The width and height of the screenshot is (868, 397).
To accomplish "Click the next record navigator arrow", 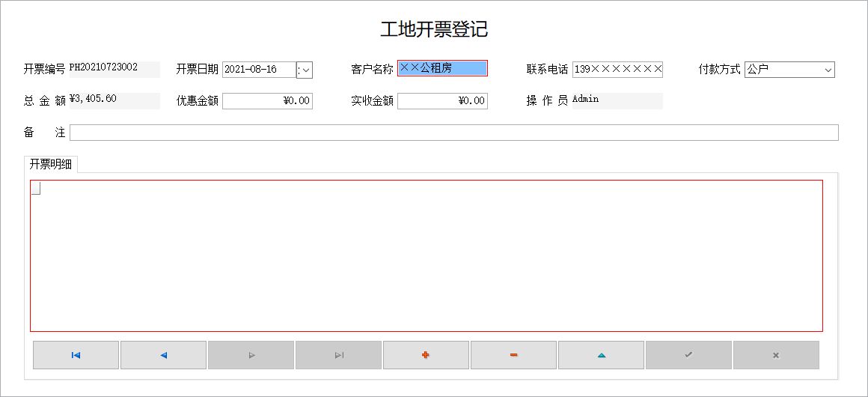I will (251, 355).
